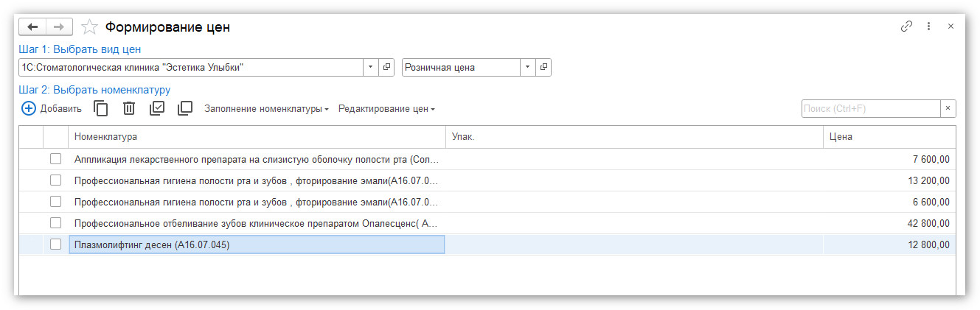Open the three-dot more options menu

[x=928, y=27]
